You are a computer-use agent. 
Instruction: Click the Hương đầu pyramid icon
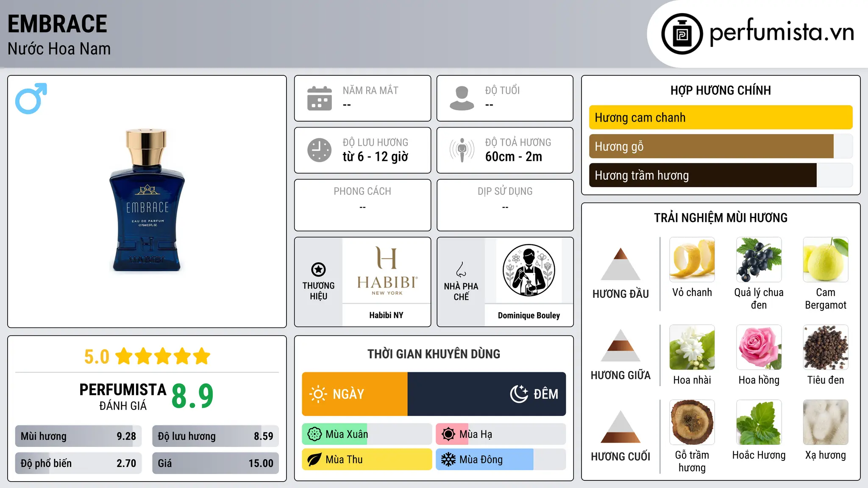(620, 264)
